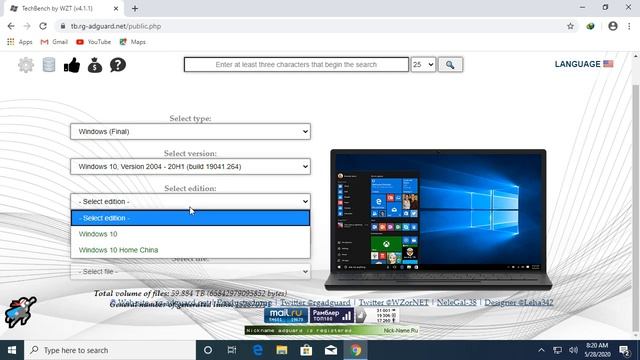Open the Windows Start menu
Screen dimensions: 640x360
(12, 350)
